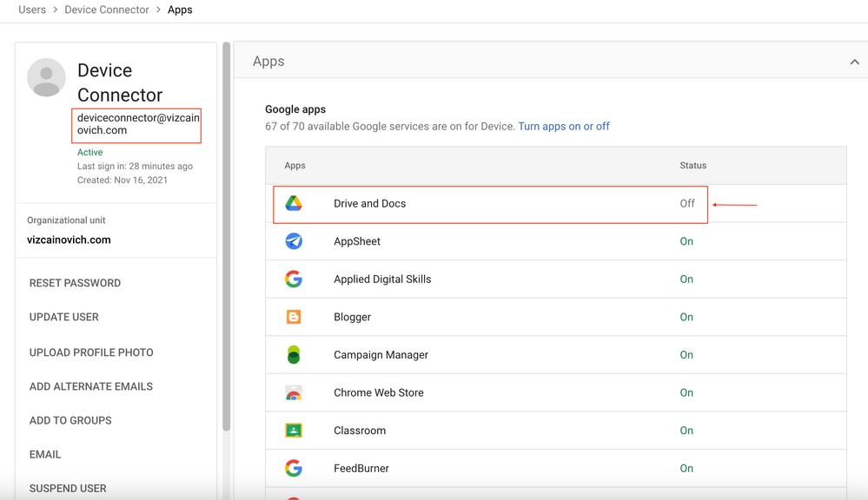Click the On status for Campaign Manager
Image resolution: width=868 pixels, height=500 pixels.
click(x=686, y=354)
